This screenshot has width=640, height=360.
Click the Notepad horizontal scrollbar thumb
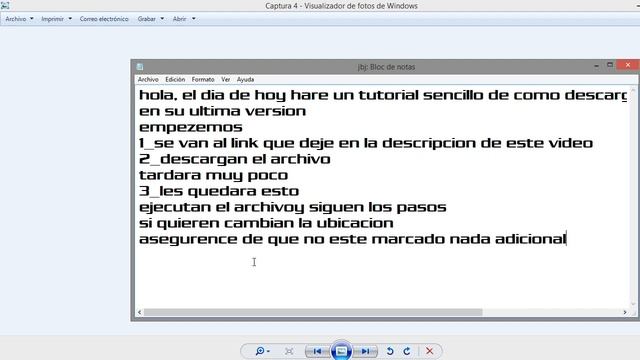313,312
